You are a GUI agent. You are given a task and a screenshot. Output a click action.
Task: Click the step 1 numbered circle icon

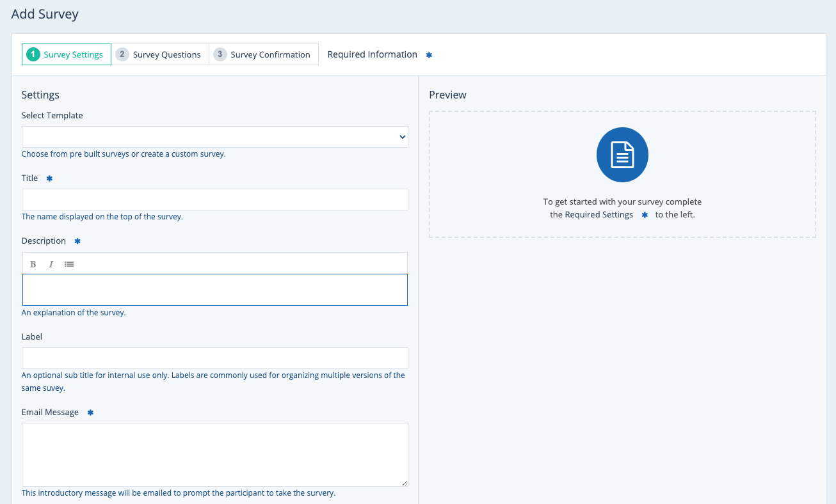[x=33, y=54]
